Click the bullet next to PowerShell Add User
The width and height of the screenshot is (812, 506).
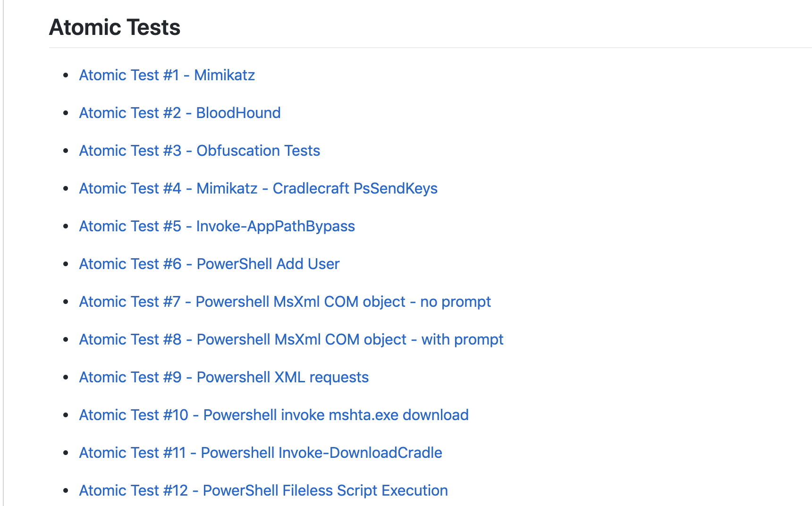coord(66,264)
